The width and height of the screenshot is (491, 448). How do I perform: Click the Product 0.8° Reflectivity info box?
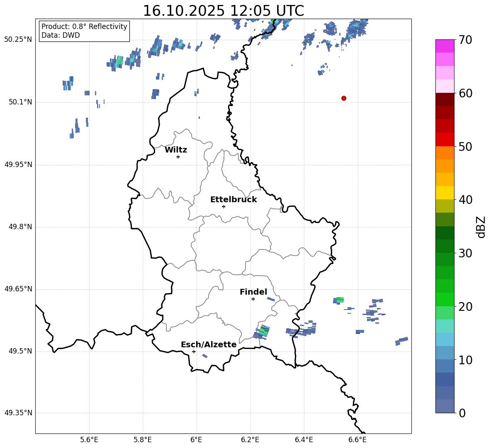click(x=84, y=31)
